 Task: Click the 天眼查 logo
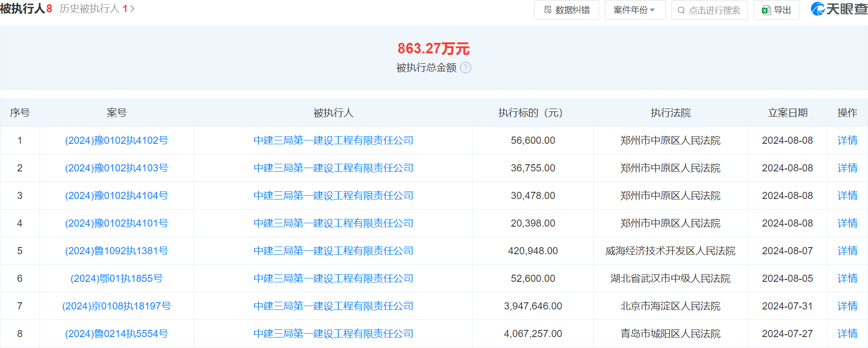(839, 9)
